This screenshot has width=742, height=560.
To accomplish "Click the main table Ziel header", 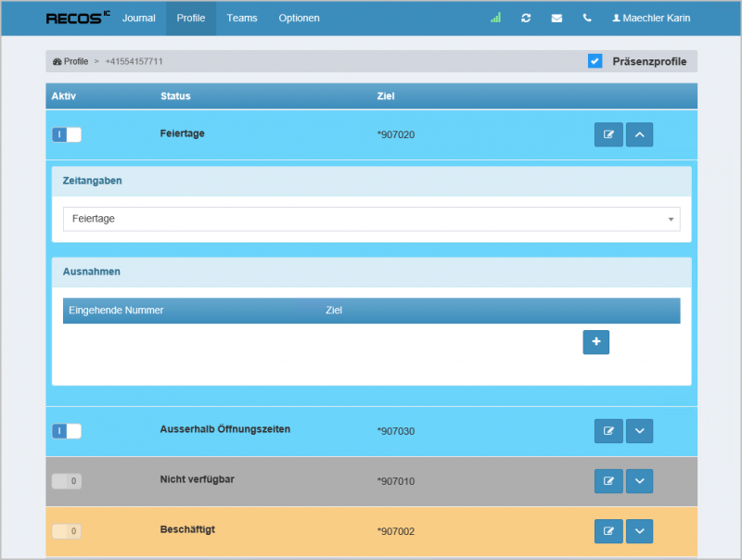I will click(x=386, y=96).
